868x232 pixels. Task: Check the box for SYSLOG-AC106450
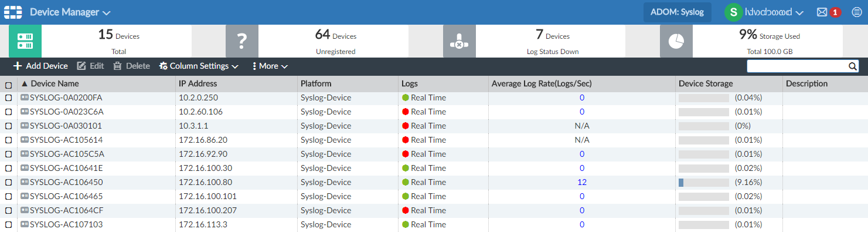coord(8,183)
